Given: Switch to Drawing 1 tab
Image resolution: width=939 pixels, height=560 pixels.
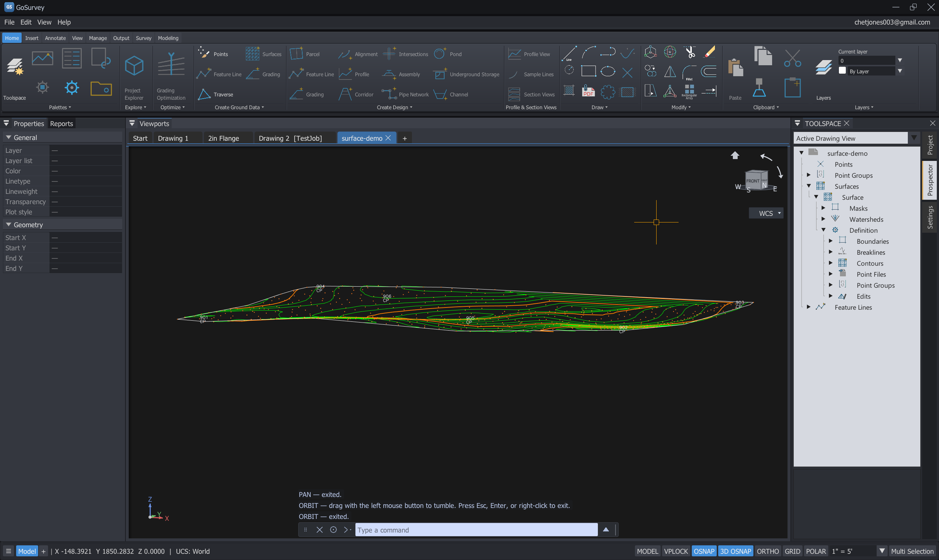Looking at the screenshot, I should pyautogui.click(x=173, y=138).
